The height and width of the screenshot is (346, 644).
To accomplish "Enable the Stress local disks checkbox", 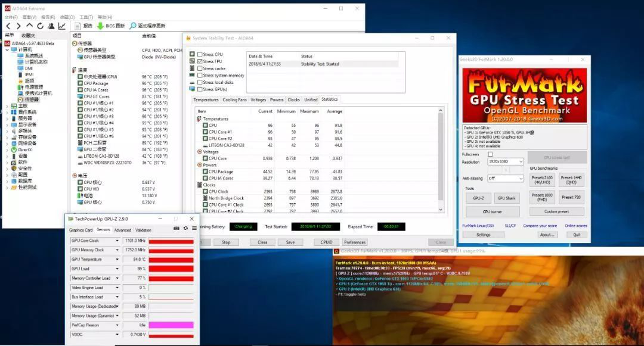I will click(200, 82).
